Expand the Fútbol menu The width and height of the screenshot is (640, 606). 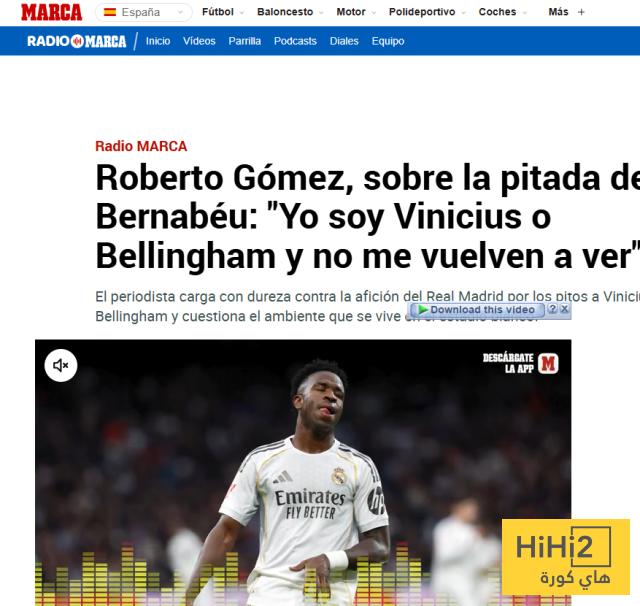click(223, 12)
